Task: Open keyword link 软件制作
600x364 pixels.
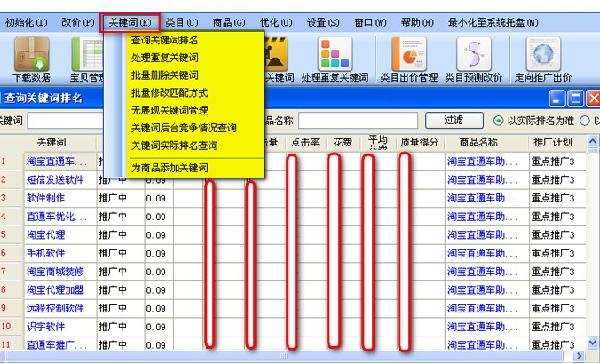Action: point(46,198)
